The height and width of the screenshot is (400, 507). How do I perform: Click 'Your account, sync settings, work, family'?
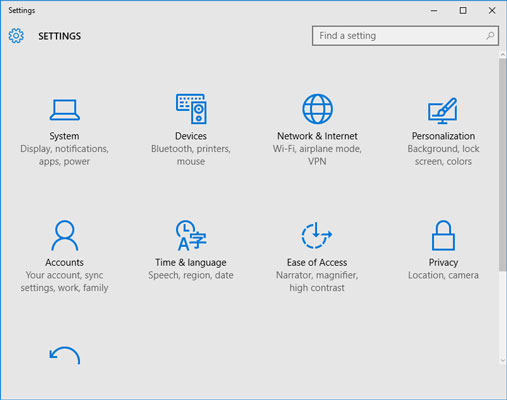(x=64, y=281)
